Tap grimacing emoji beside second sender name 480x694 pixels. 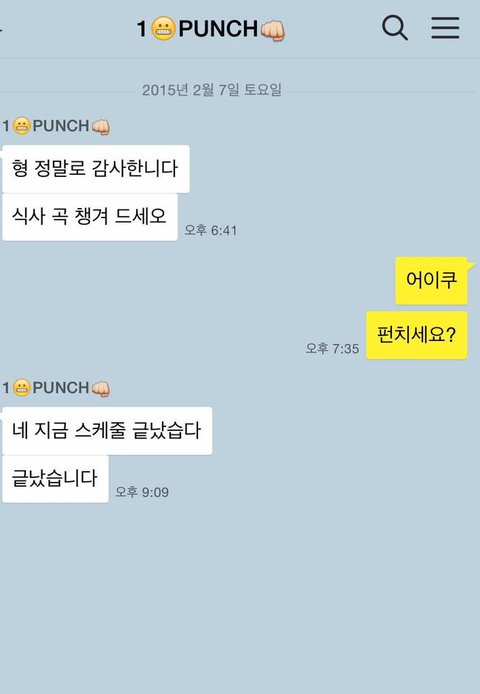21,388
